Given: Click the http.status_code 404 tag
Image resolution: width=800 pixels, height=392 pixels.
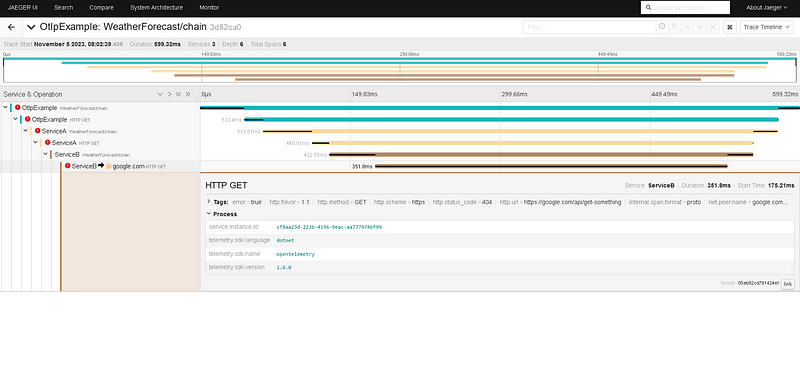Looking at the screenshot, I should 462,202.
